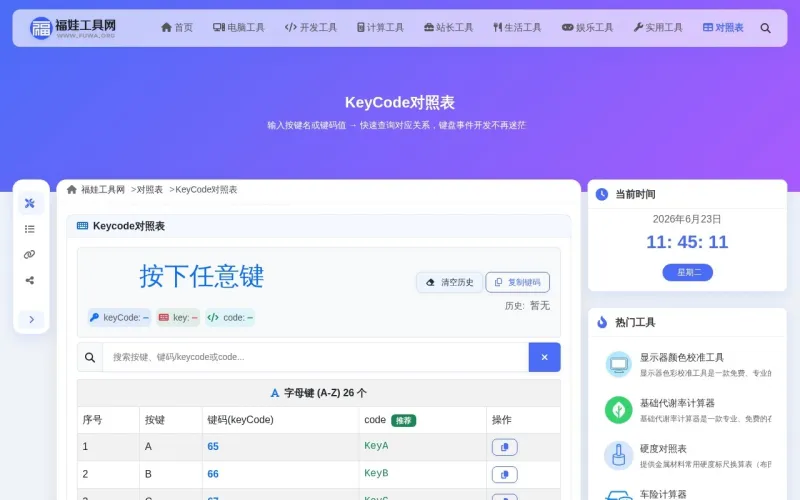Image resolution: width=800 pixels, height=500 pixels.
Task: Click the 复制键码 button
Action: point(517,282)
